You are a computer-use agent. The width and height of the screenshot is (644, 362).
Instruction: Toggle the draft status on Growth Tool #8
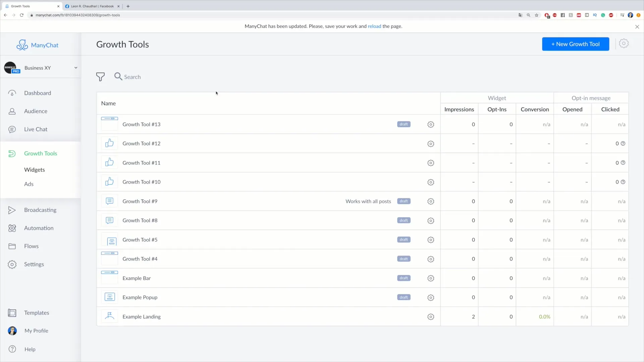404,220
